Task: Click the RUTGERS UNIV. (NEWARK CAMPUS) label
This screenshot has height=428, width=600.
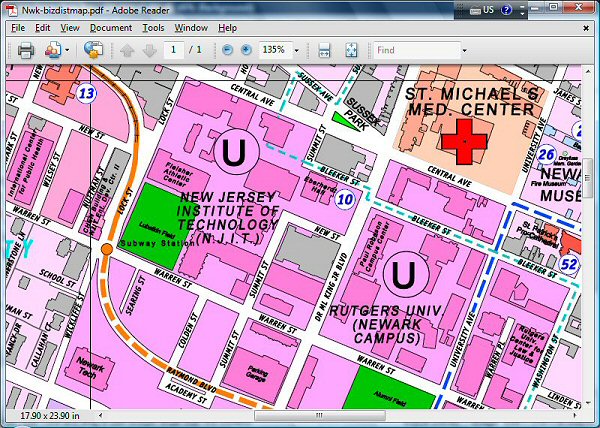Action: coord(386,324)
